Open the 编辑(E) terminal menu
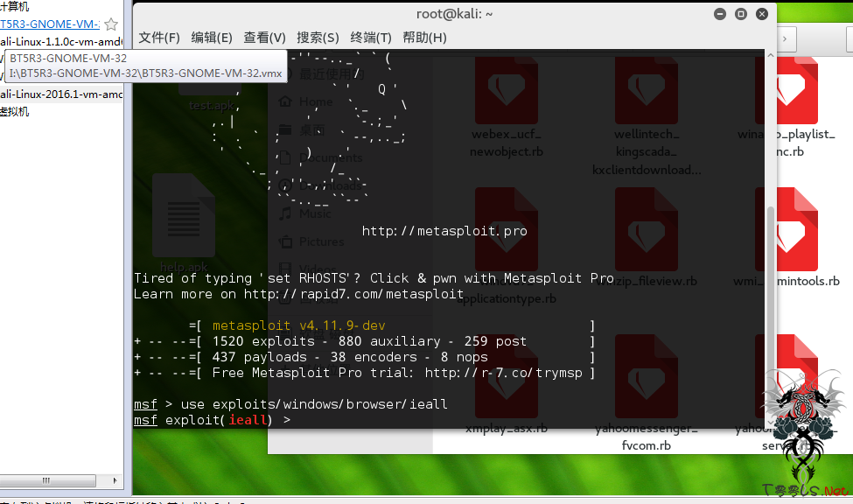The width and height of the screenshot is (853, 504). click(212, 38)
